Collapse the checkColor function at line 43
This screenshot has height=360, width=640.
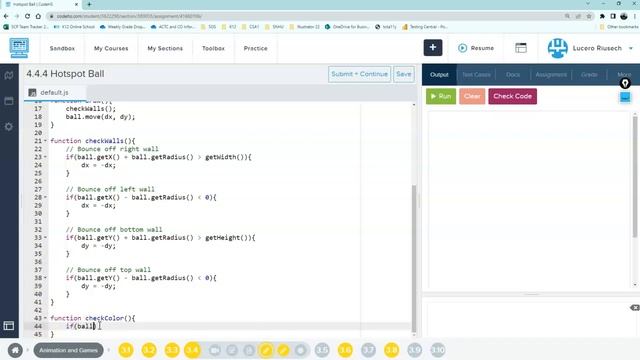(x=45, y=318)
